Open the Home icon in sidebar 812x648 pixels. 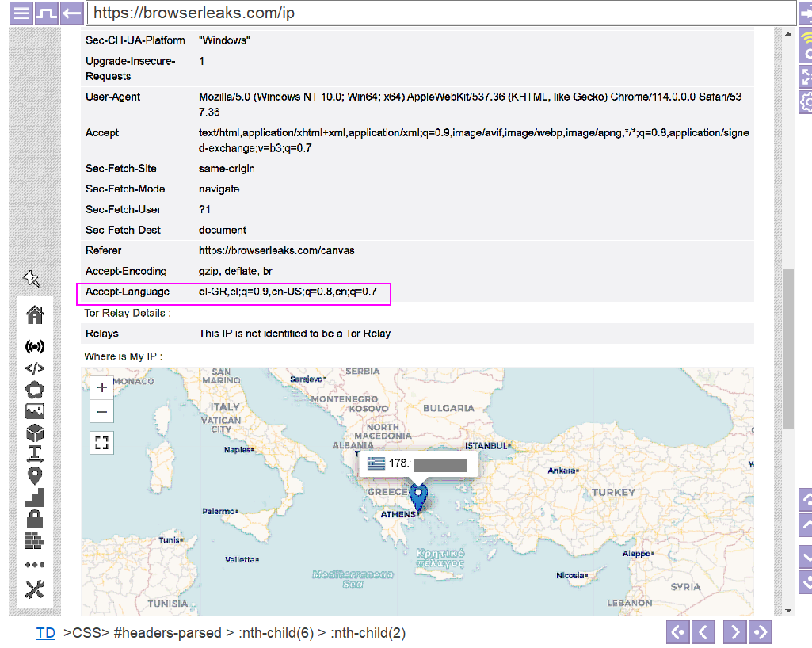click(35, 314)
